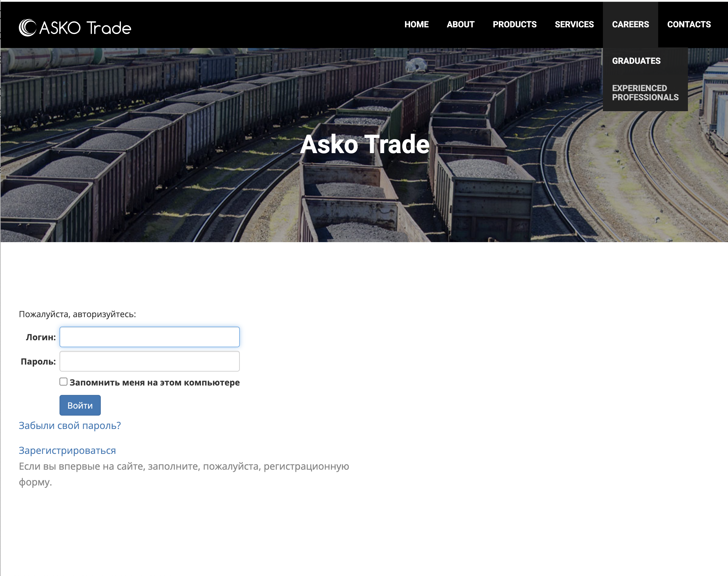This screenshot has height=576, width=728.
Task: Open the PRODUCTS menu item
Action: 514,25
